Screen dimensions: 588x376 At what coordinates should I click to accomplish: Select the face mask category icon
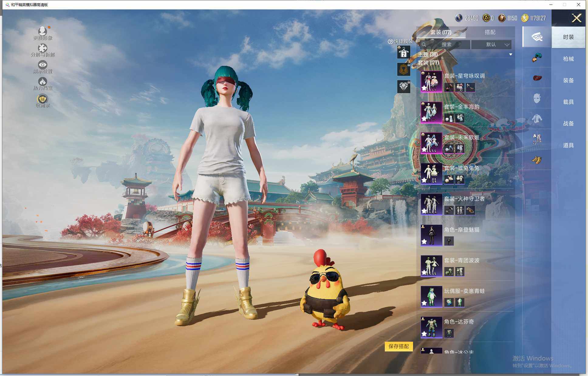click(537, 98)
